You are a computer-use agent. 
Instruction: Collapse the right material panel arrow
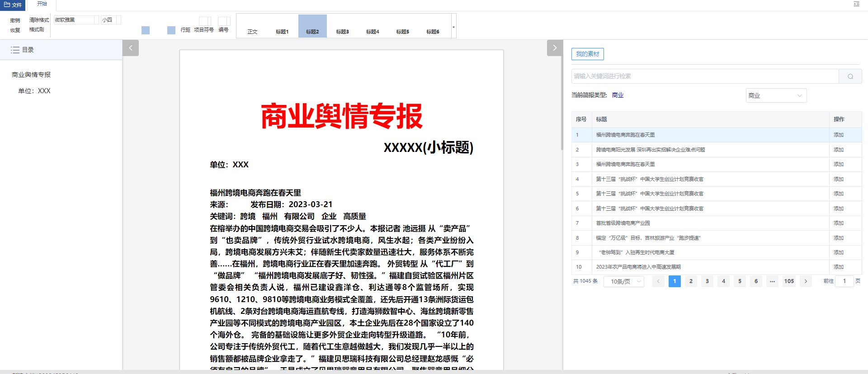pos(555,48)
